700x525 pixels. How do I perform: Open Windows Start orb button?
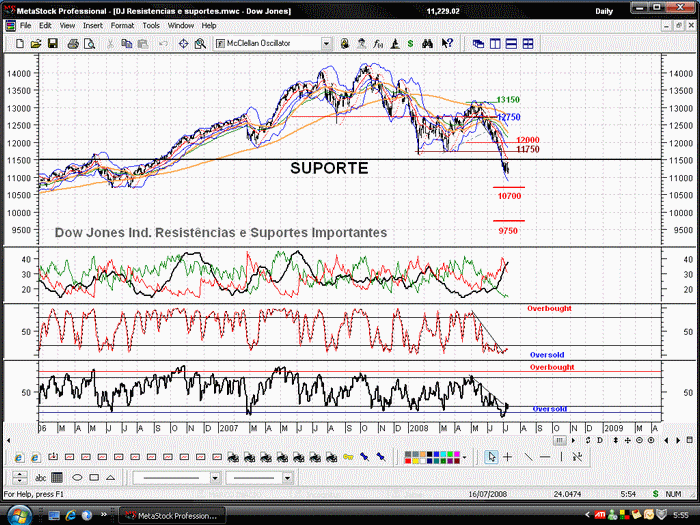click(18, 516)
